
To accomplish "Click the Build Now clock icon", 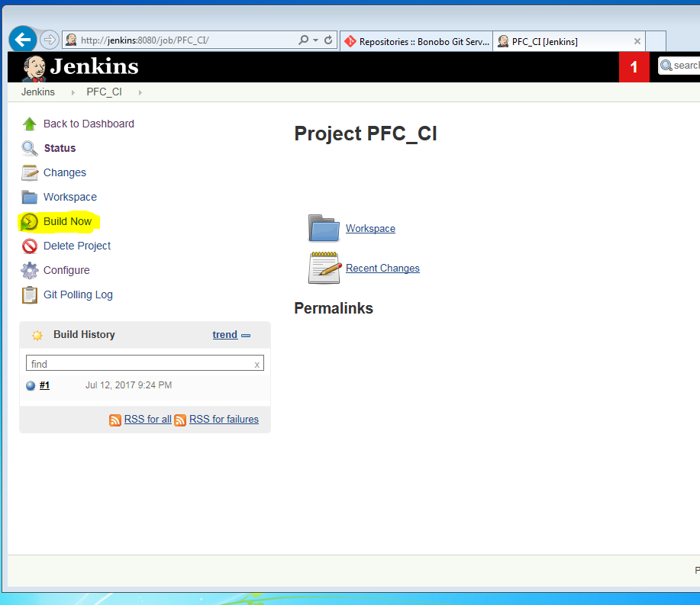I will 30,222.
